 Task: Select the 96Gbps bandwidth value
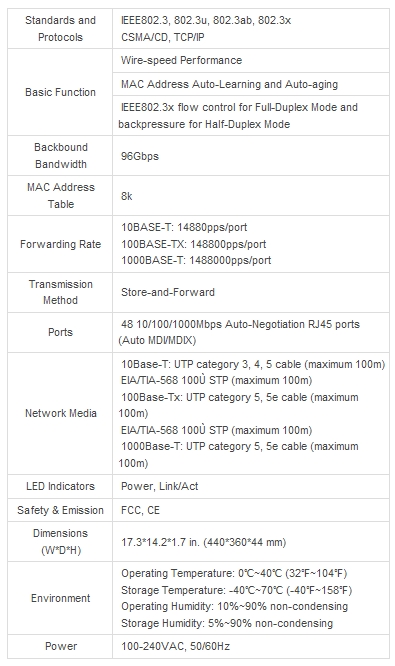140,156
